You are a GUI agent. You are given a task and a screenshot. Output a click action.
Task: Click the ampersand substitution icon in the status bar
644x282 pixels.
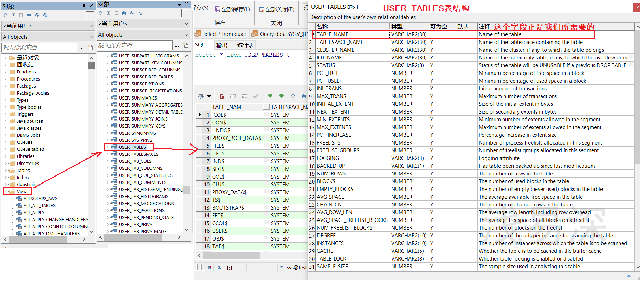pos(219,268)
